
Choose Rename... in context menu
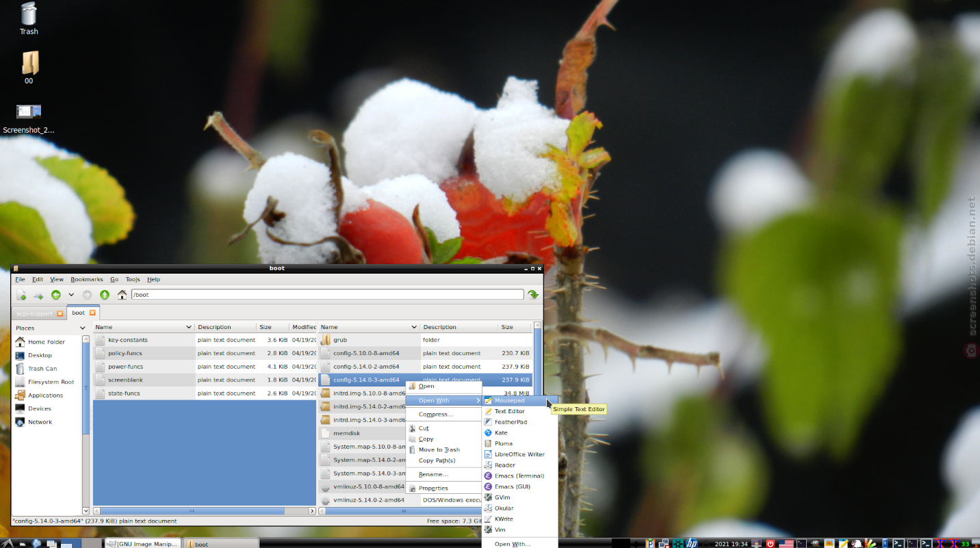[443, 474]
